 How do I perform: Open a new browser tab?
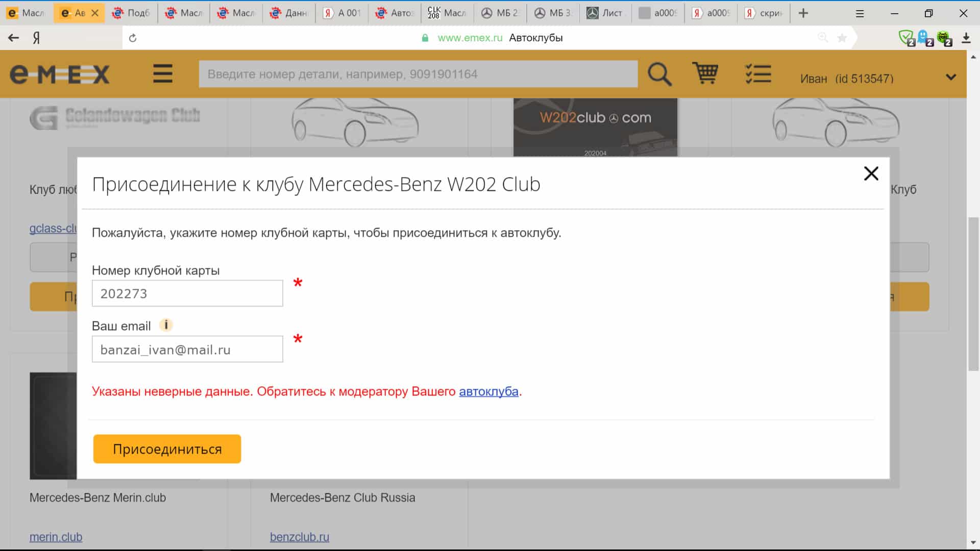tap(803, 13)
